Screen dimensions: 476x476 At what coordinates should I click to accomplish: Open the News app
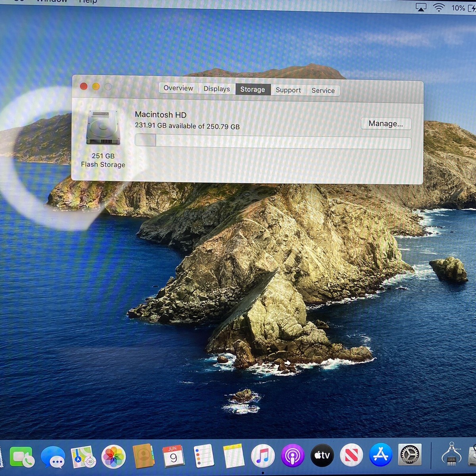pyautogui.click(x=351, y=455)
